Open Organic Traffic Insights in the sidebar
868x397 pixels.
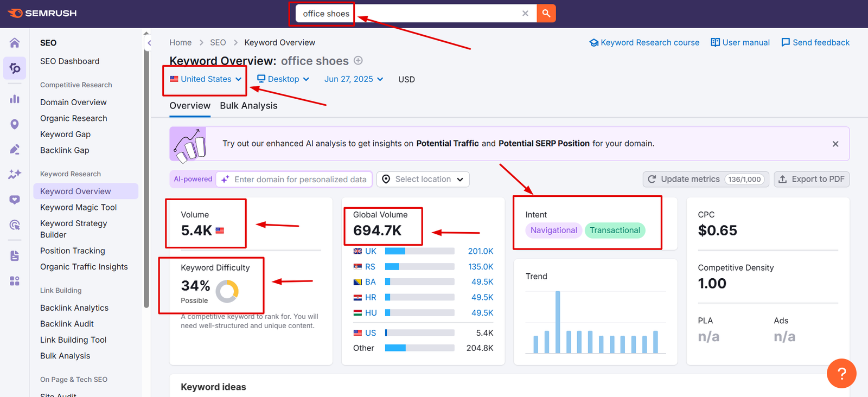tap(84, 267)
